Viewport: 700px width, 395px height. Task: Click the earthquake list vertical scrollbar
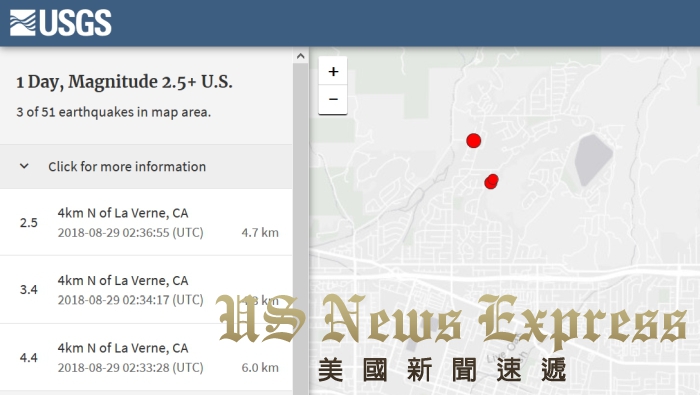(300, 229)
